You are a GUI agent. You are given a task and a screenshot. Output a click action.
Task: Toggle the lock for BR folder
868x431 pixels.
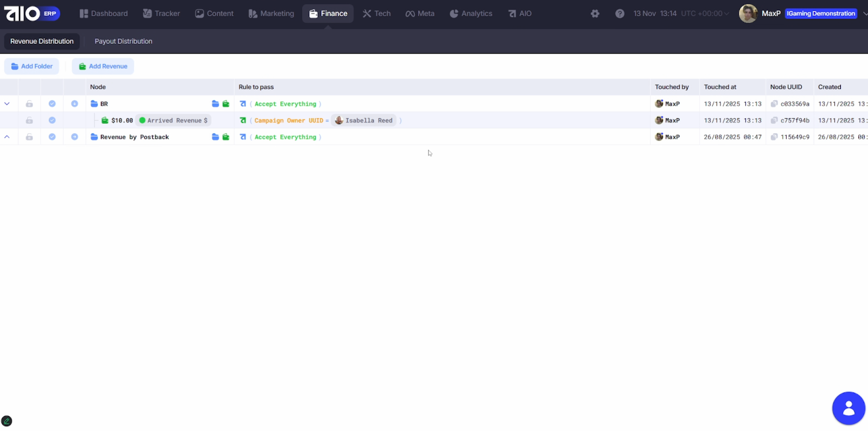29,104
